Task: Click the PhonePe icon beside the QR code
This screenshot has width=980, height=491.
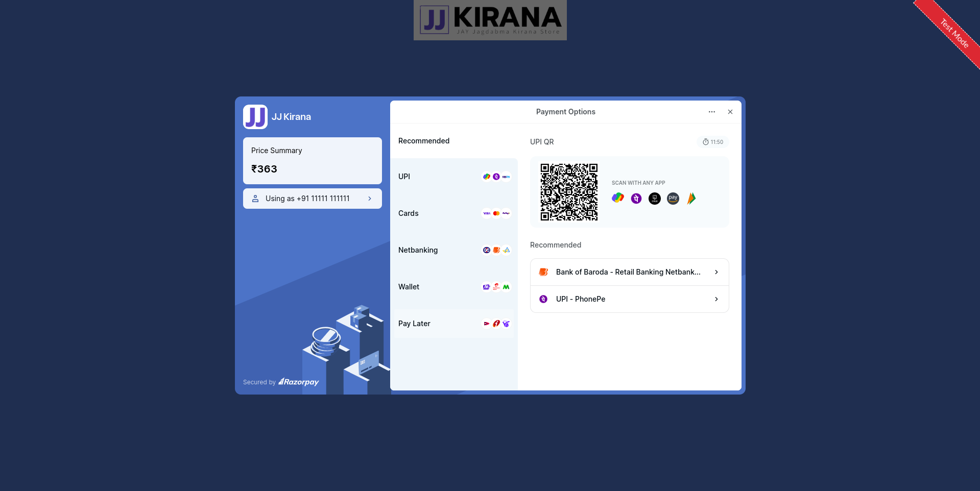Action: [x=636, y=199]
